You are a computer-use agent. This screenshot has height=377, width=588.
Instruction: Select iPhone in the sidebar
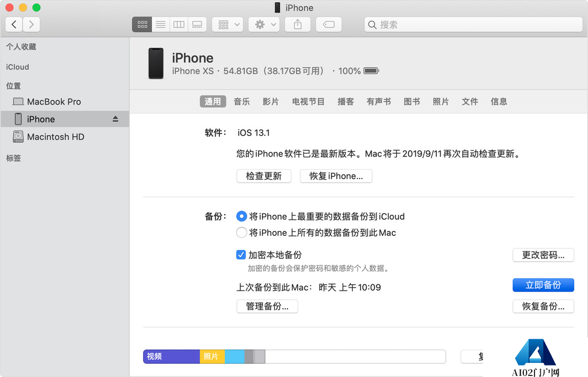point(65,119)
